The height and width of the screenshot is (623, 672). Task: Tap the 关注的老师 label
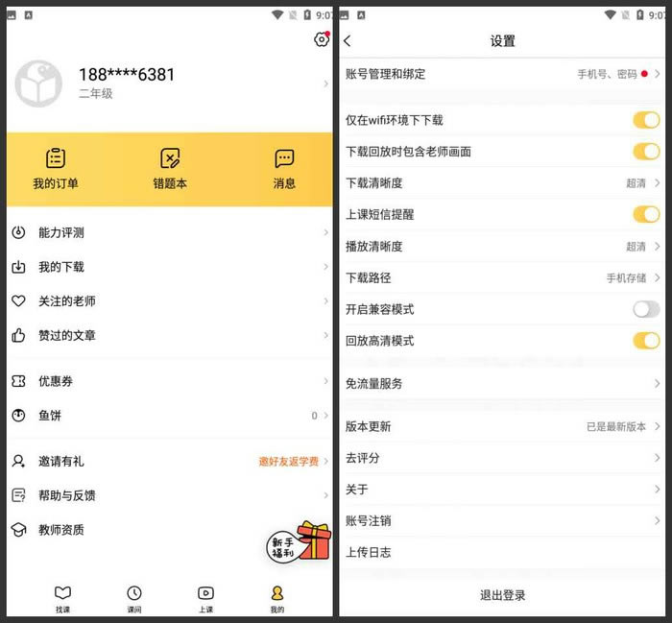pos(67,301)
